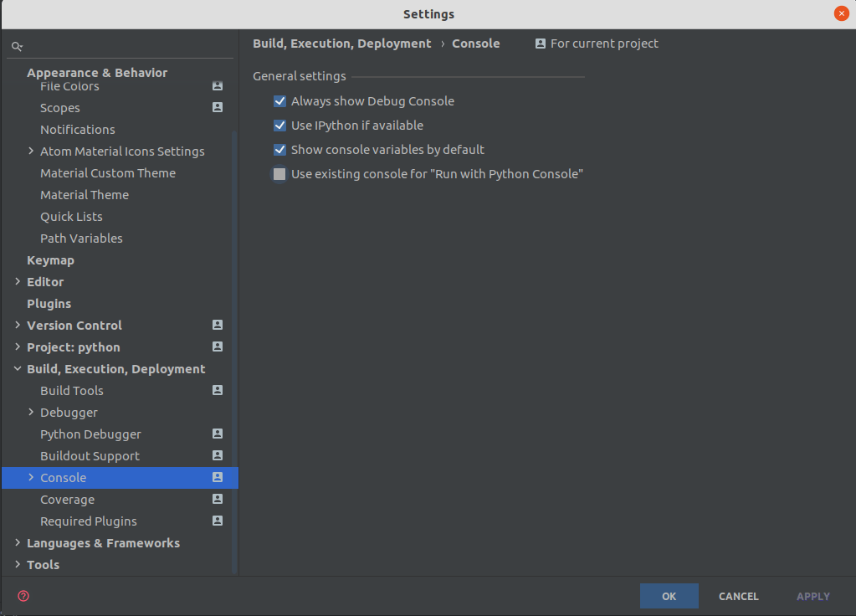Image resolution: width=856 pixels, height=616 pixels.
Task: Uncheck Use IPython if available
Action: [x=280, y=126]
